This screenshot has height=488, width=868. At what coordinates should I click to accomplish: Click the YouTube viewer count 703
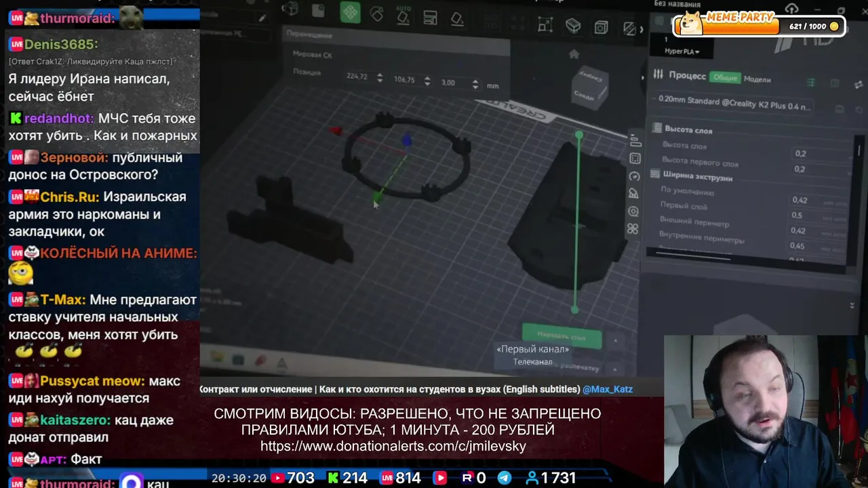tap(300, 478)
